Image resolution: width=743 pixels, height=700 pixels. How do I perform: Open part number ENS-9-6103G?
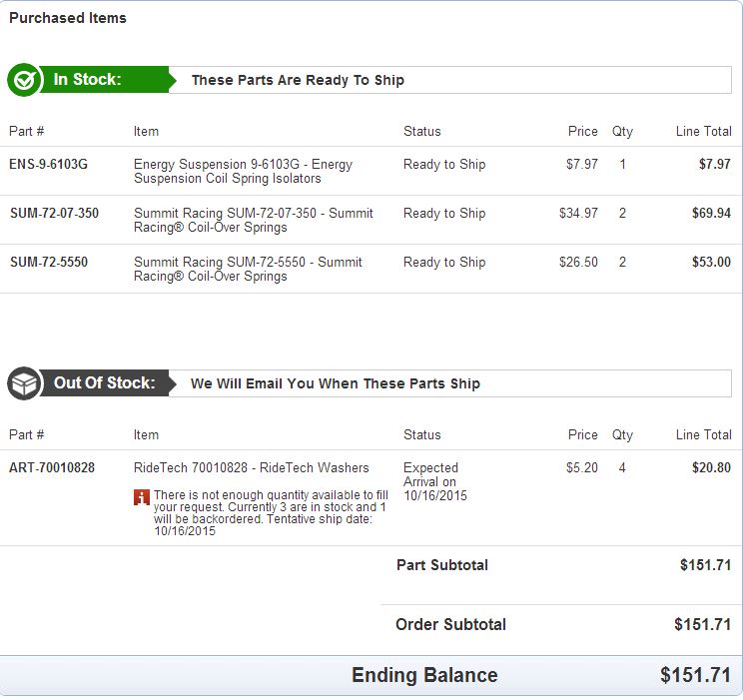(x=48, y=165)
